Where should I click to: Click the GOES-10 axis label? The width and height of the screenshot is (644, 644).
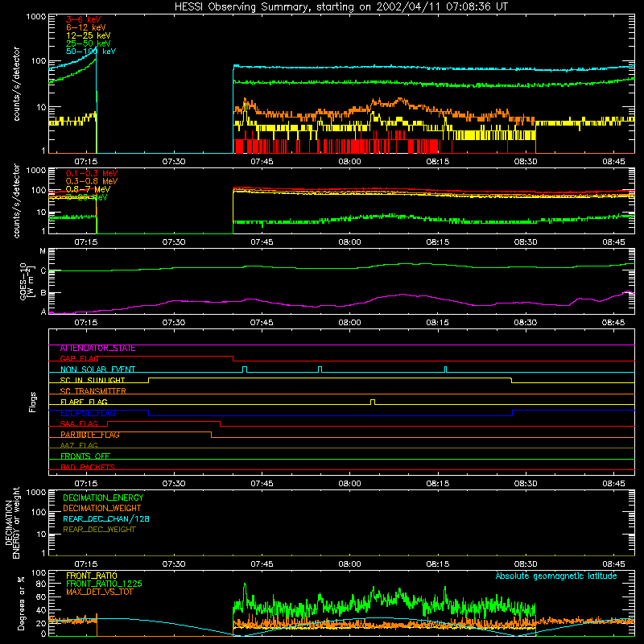(26, 281)
